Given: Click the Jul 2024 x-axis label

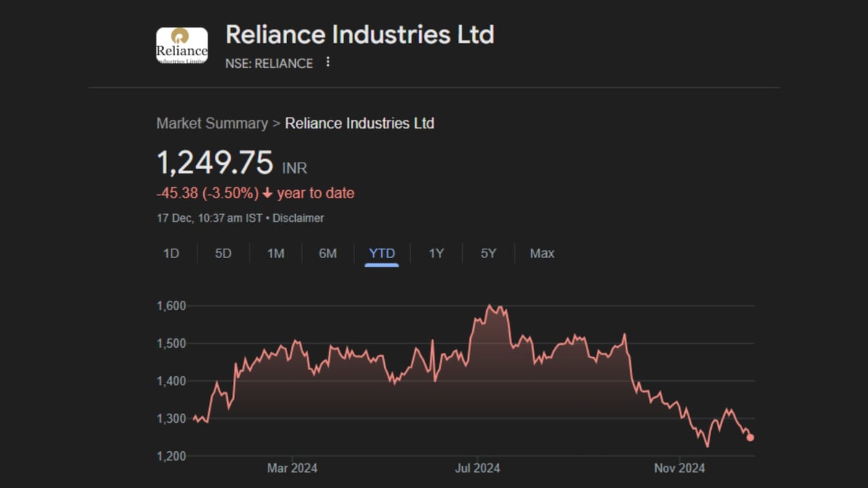Looking at the screenshot, I should pos(478,468).
